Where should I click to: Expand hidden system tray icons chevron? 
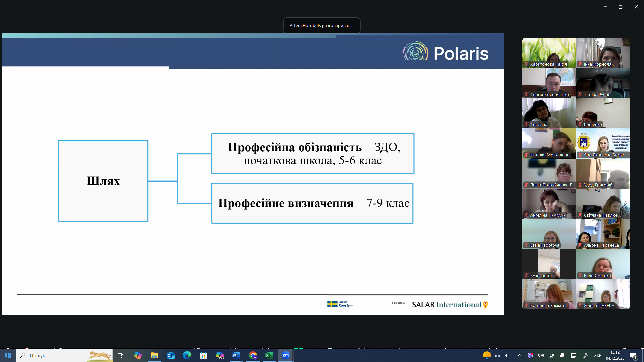click(x=520, y=355)
